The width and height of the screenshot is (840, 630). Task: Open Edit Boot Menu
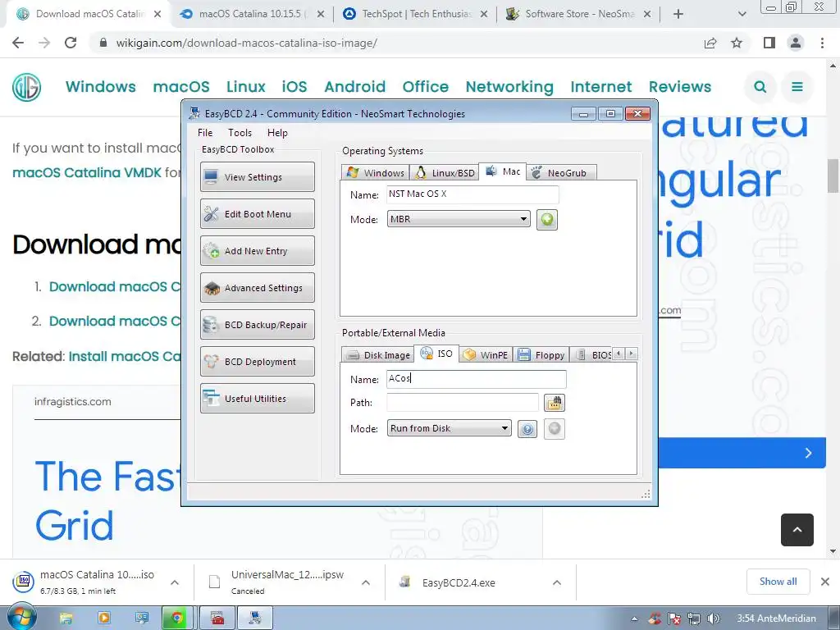click(x=257, y=214)
